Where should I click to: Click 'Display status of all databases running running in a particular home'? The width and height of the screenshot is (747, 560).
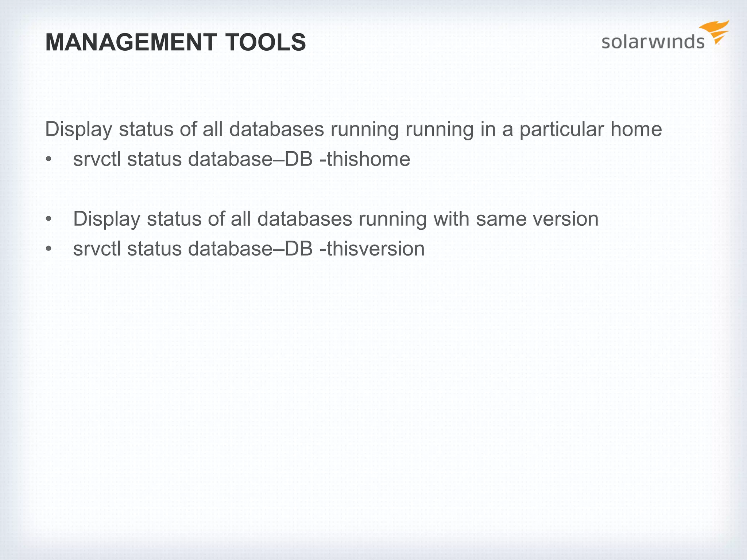353,129
